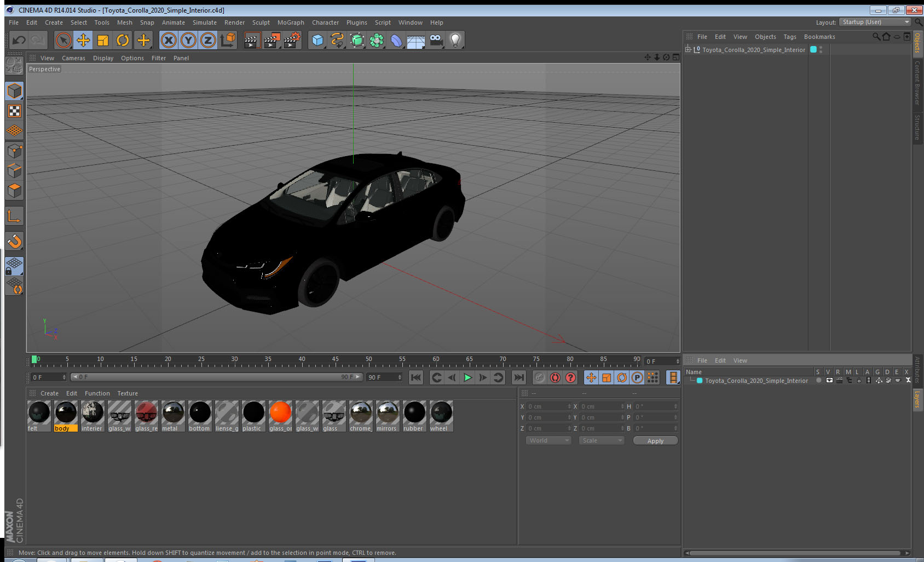Screen dimensions: 924x562
Task: Click the Undo arrow icon
Action: point(19,40)
